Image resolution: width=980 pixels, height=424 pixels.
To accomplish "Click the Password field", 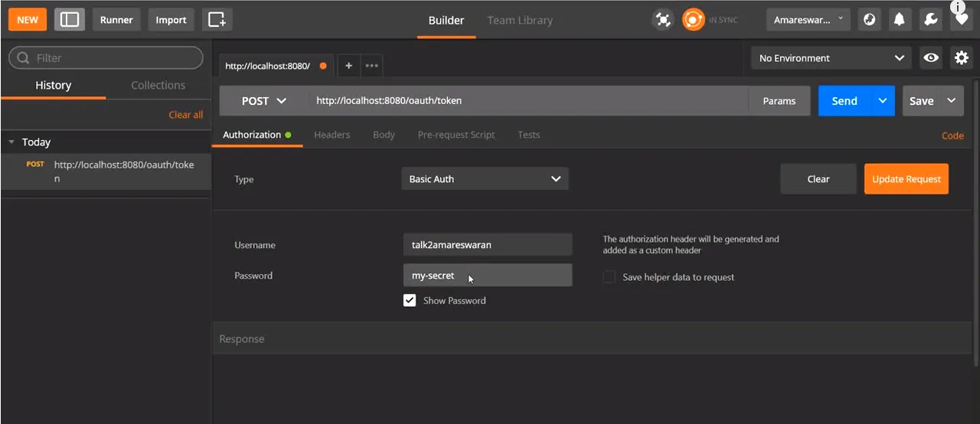I will click(488, 276).
